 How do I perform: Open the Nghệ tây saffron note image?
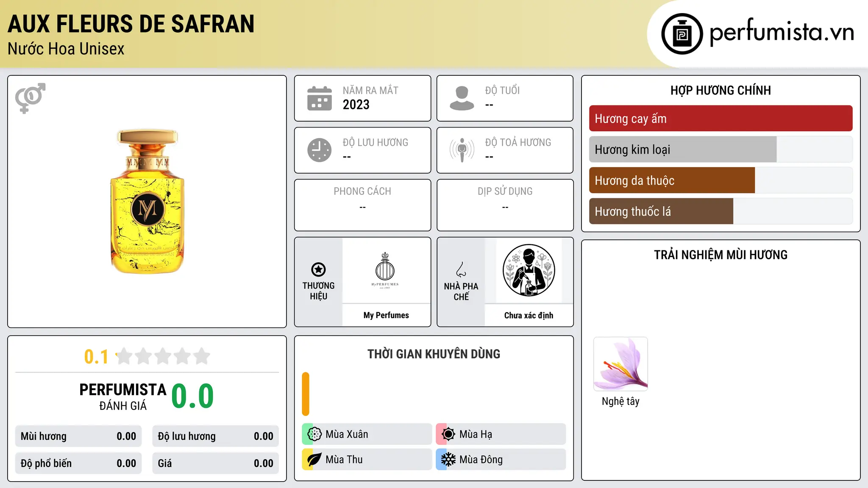[620, 364]
